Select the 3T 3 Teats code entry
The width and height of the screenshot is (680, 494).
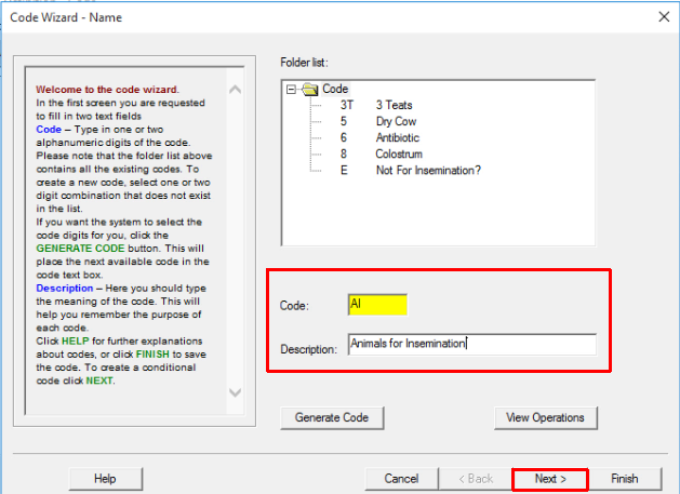393,105
